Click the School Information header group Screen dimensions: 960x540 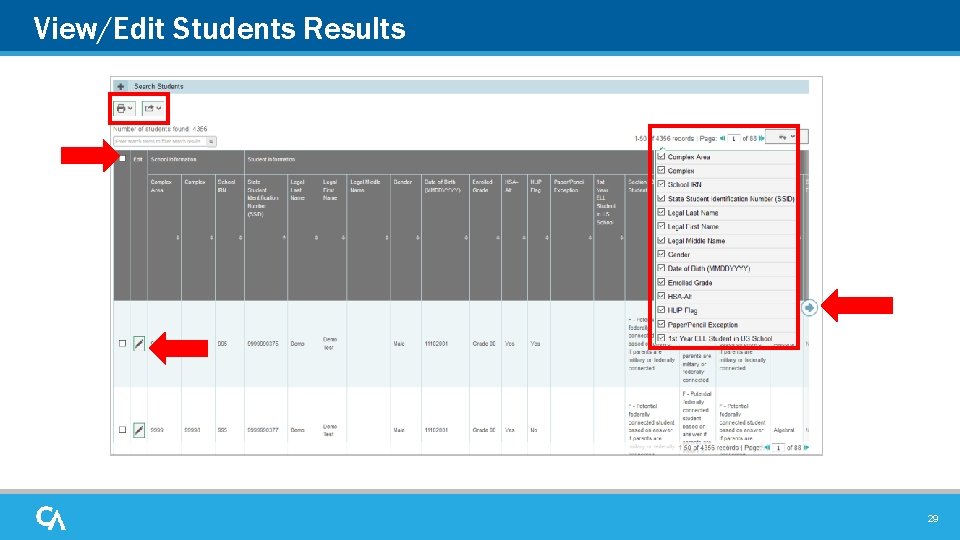coord(173,159)
